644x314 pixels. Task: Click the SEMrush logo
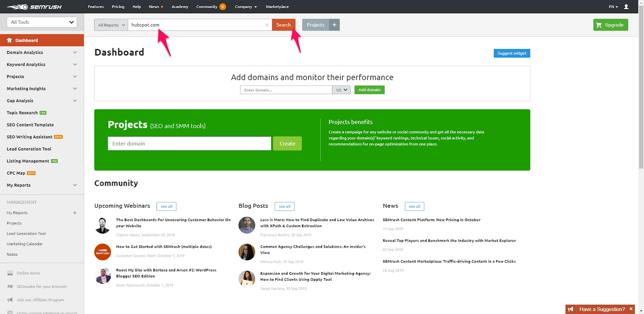pyautogui.click(x=34, y=7)
